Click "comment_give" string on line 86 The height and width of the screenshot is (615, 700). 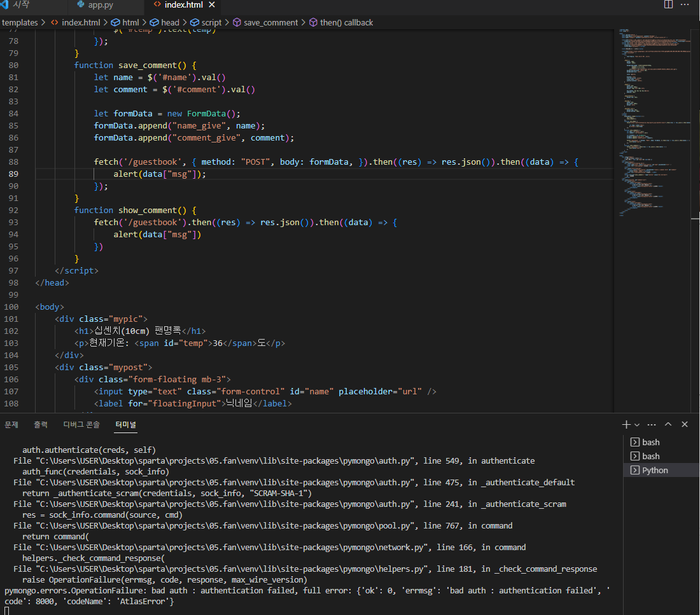[x=207, y=138]
